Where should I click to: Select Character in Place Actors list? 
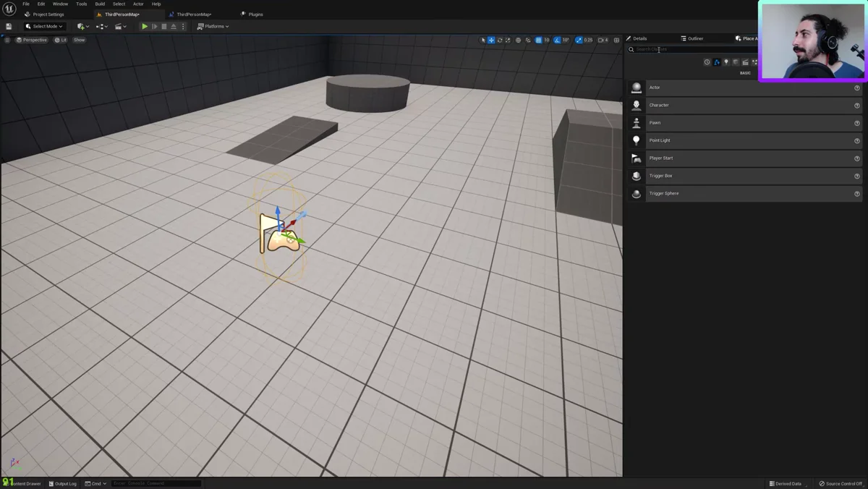pos(745,105)
